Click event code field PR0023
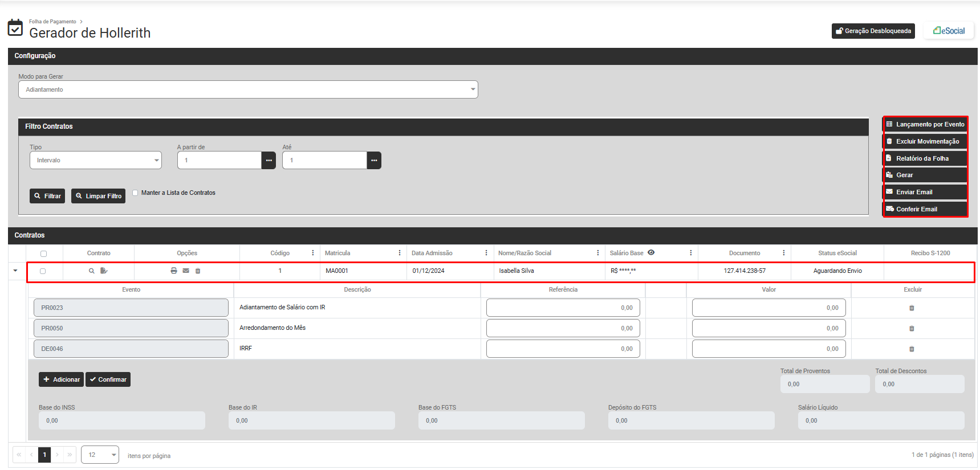 coord(131,308)
